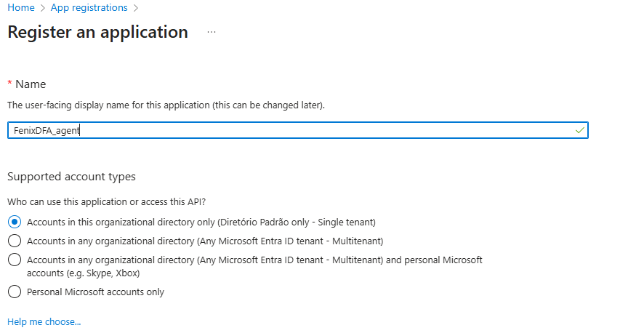Choose Multitenant and personal Microsoft accounts option

point(14,260)
